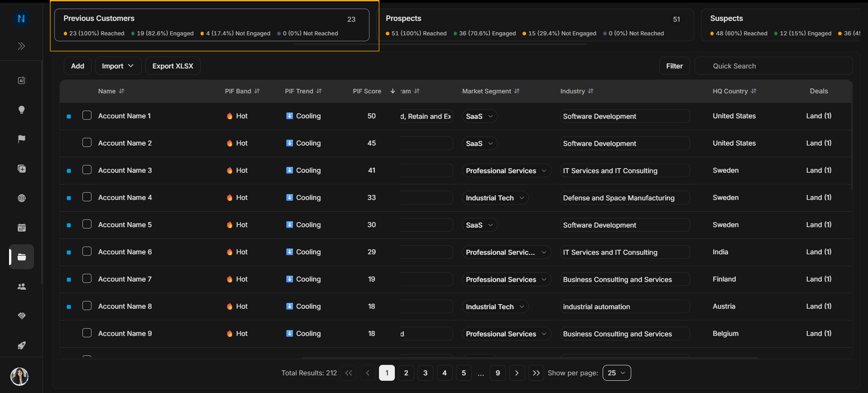Check the box for Account Name 1
Viewport: 868px width, 393px height.
(x=87, y=116)
